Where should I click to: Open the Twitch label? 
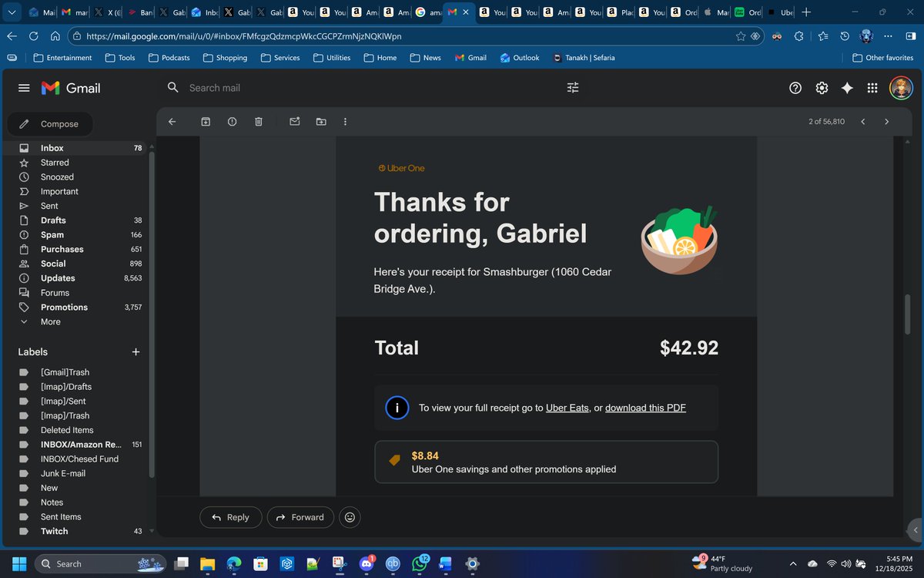tap(74, 531)
